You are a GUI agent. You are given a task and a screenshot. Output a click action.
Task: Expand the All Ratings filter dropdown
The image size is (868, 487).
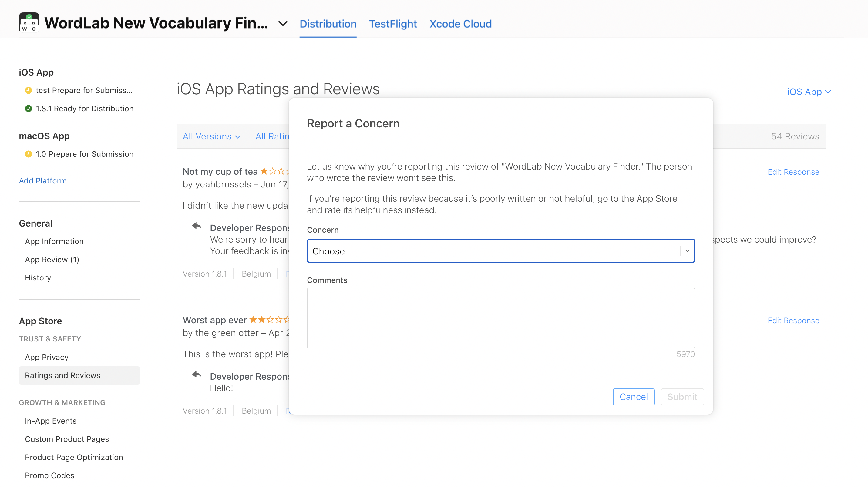tap(272, 136)
